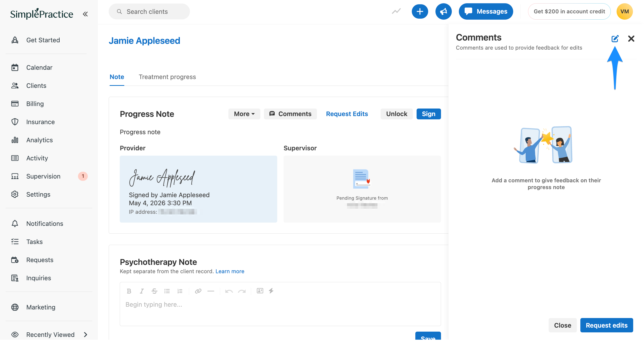Insert a bulleted list
This screenshot has width=644, height=350.
tap(167, 291)
